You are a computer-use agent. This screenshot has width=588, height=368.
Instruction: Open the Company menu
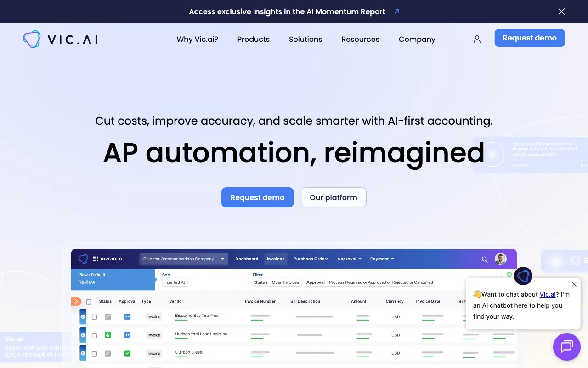417,40
